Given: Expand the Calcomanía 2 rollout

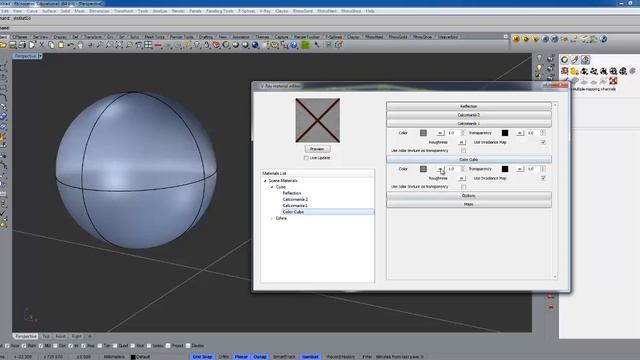Looking at the screenshot, I should click(x=469, y=115).
